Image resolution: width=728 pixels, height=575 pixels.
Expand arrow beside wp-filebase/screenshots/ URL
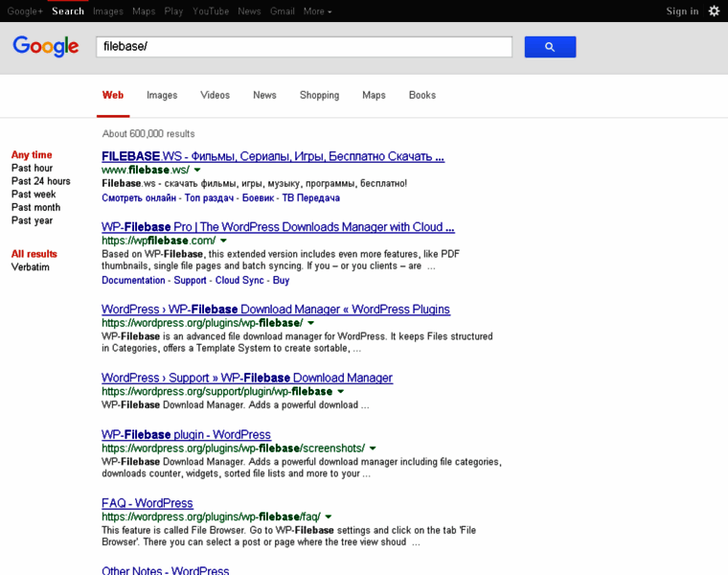coord(373,448)
